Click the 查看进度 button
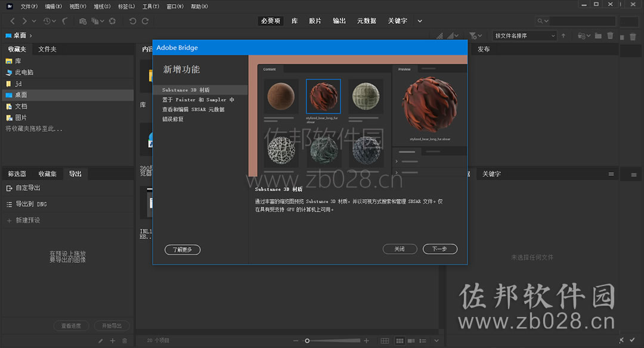 71,326
